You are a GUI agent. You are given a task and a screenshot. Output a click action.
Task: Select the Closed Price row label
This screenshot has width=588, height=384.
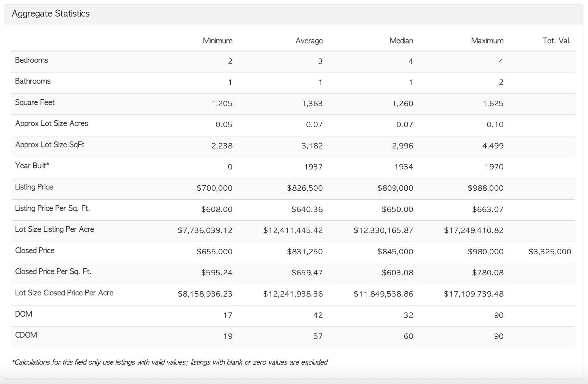(35, 250)
